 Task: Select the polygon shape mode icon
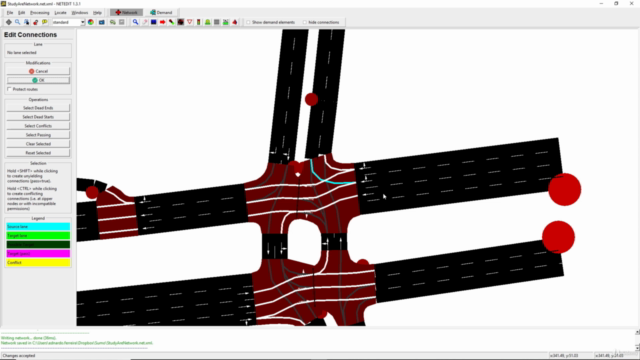(x=235, y=22)
